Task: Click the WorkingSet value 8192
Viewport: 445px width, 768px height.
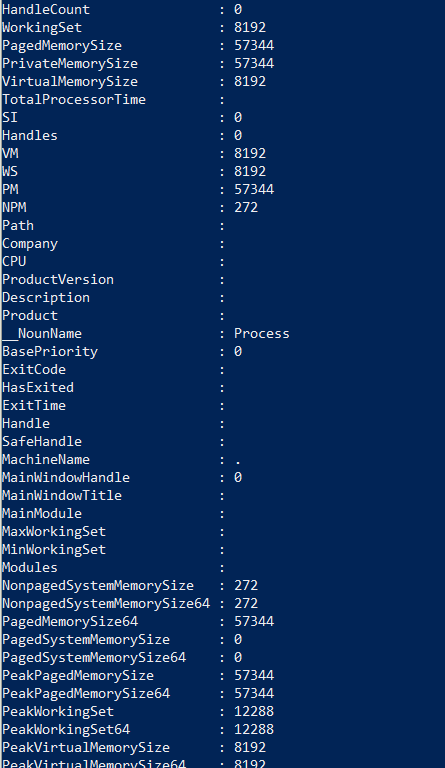Action: point(250,27)
